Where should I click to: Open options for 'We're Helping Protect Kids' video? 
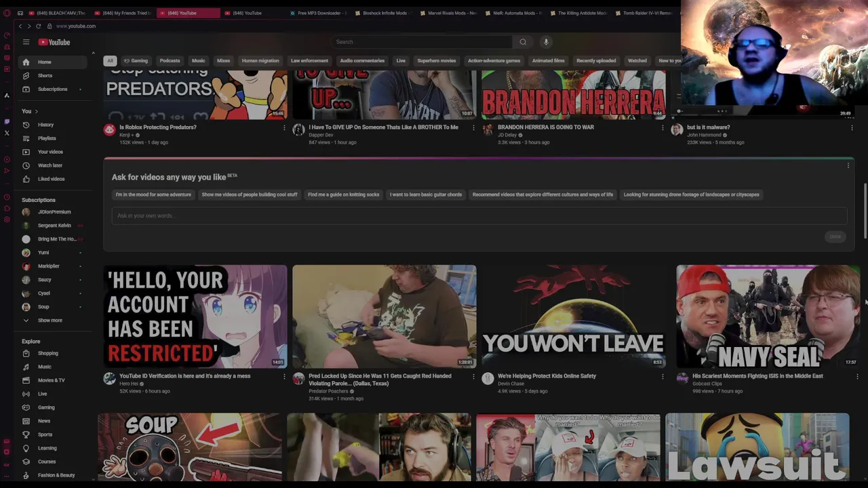click(663, 376)
